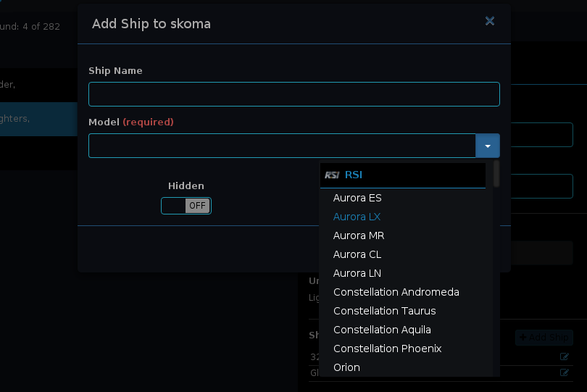Image resolution: width=587 pixels, height=392 pixels.
Task: Choose the Constellation Aquila option
Action: [x=382, y=330]
